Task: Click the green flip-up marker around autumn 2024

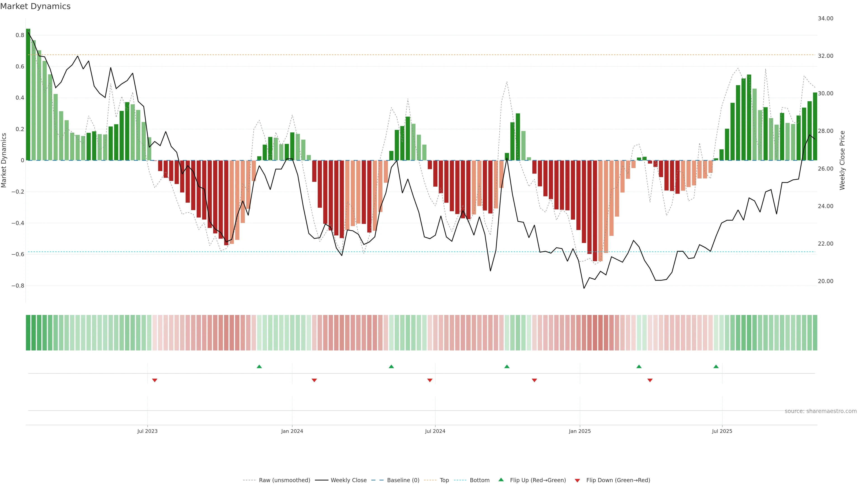Action: pos(507,366)
